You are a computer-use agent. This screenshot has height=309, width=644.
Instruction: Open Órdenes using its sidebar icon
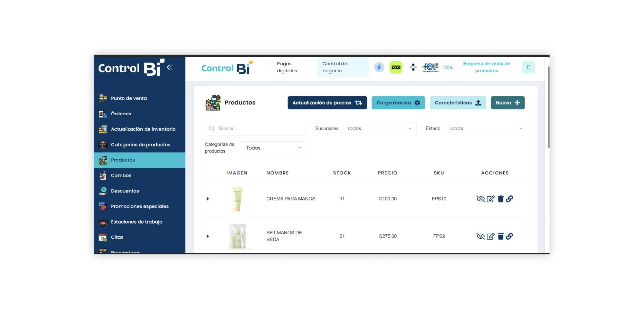(x=103, y=113)
